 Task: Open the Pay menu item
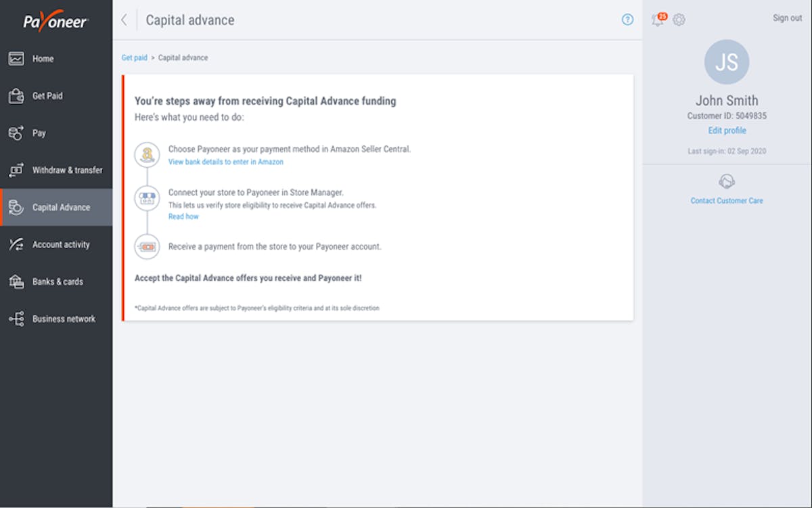pos(56,133)
